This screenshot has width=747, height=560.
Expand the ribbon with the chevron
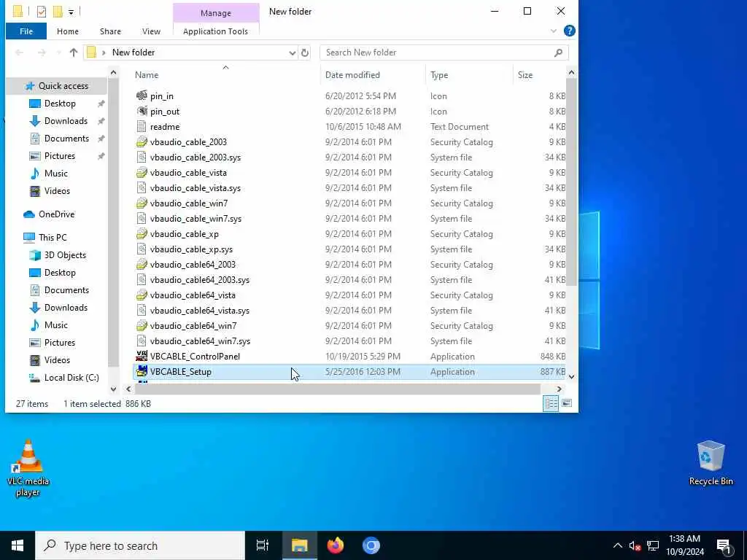click(553, 31)
